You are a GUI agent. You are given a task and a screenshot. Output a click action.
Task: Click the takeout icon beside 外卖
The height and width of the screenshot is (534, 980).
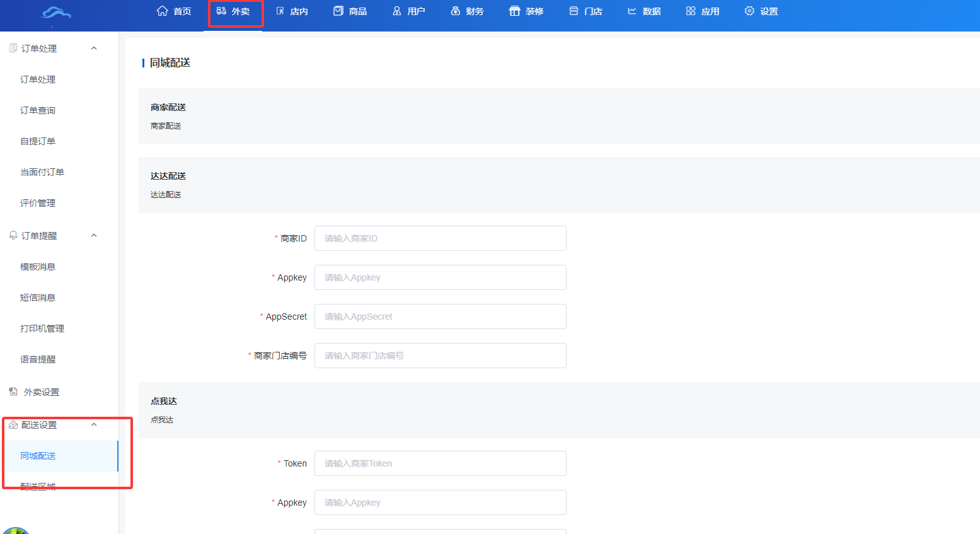tap(221, 11)
